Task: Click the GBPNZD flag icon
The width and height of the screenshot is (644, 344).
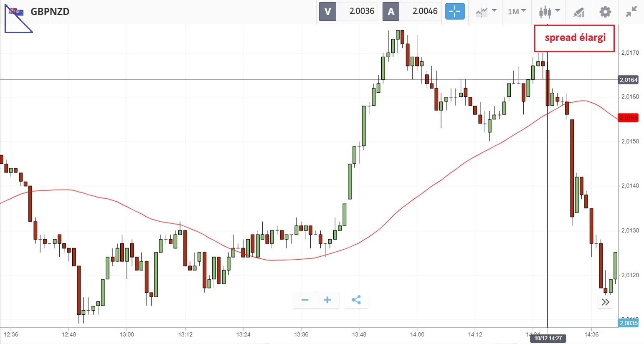Action: [17, 12]
